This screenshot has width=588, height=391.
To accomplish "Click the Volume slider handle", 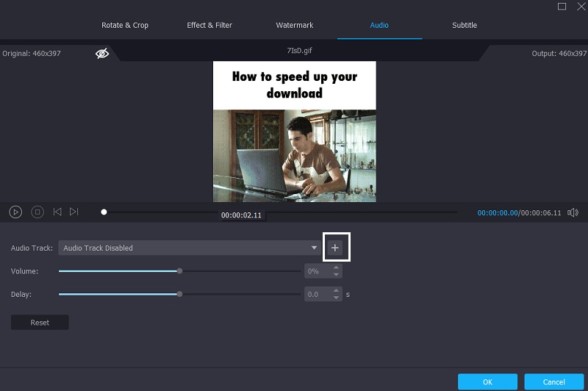I will coord(179,271).
